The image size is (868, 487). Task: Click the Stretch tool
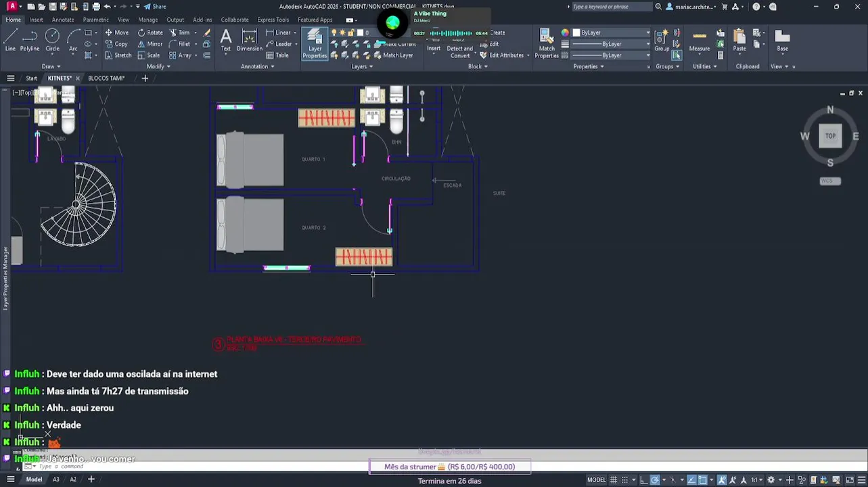(118, 55)
